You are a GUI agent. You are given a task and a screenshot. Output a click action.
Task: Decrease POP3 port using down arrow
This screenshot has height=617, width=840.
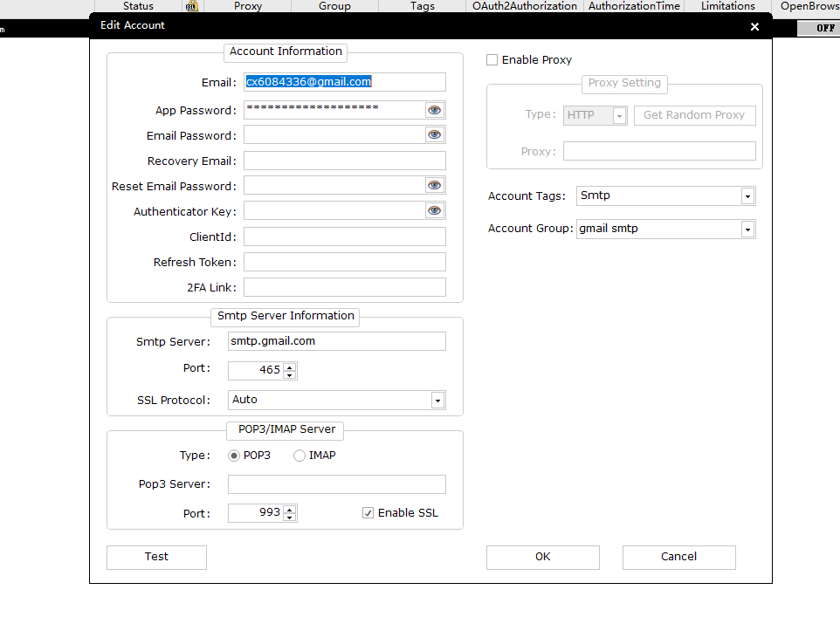[x=290, y=518]
